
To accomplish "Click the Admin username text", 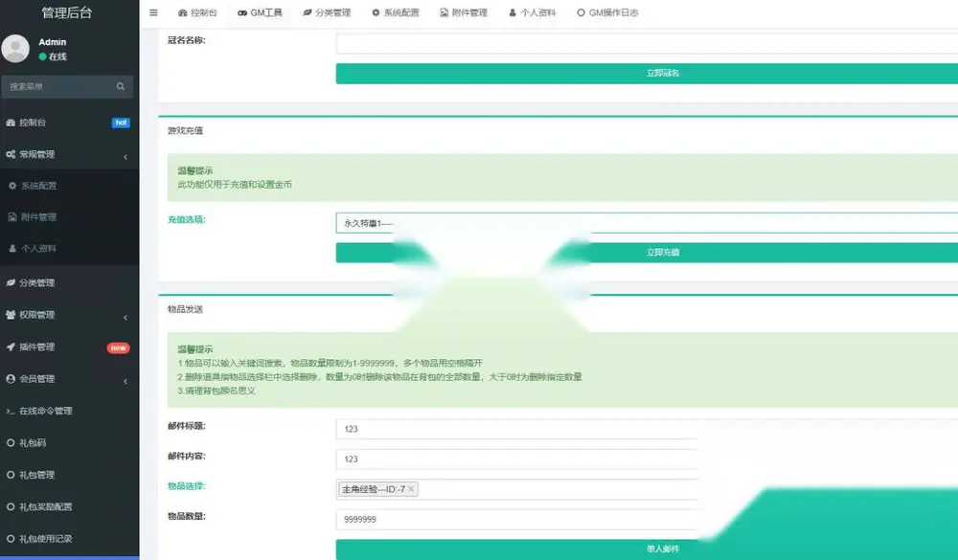I will 53,42.
